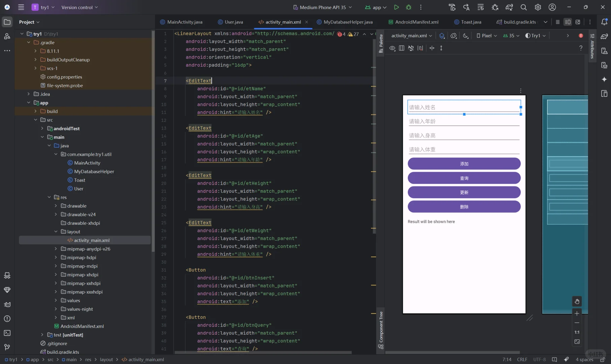Open the Try1 theme dropdown
Image resolution: width=611 pixels, height=364 pixels.
[x=535, y=35]
